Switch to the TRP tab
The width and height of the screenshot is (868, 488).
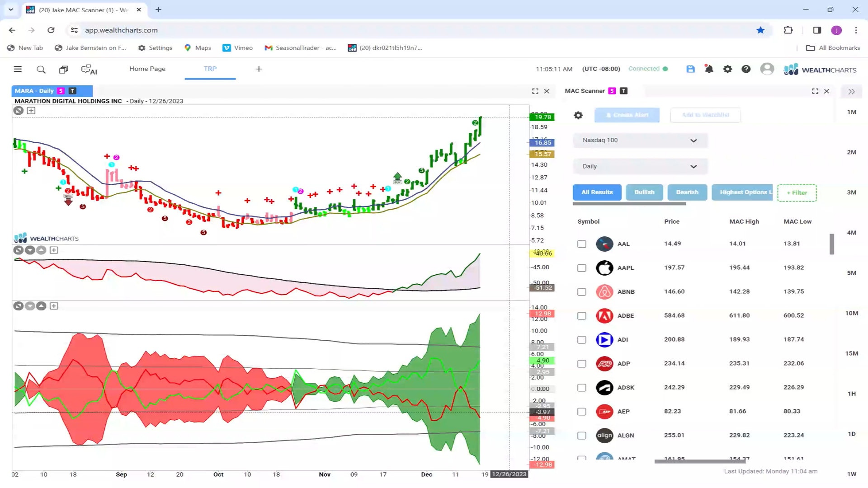[210, 69]
